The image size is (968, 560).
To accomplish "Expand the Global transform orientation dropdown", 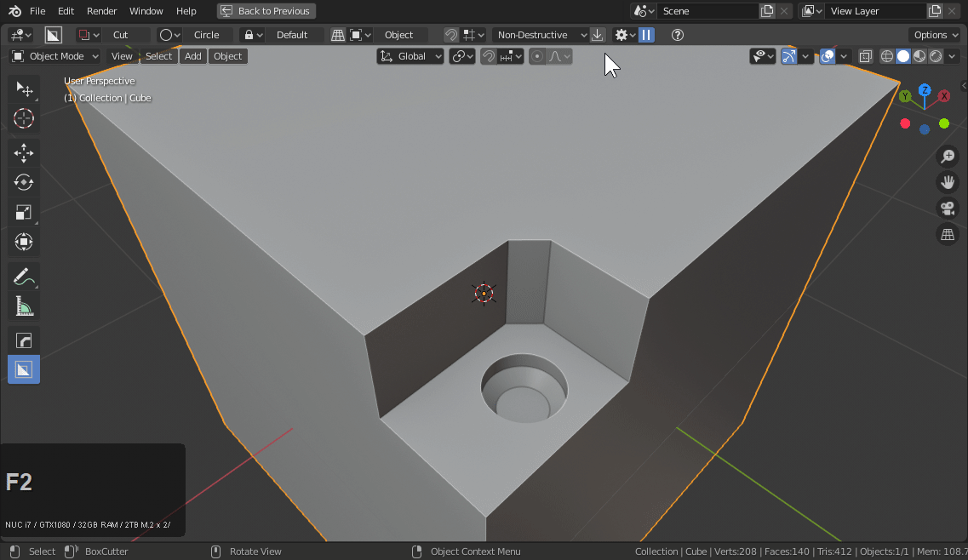I will click(x=411, y=56).
